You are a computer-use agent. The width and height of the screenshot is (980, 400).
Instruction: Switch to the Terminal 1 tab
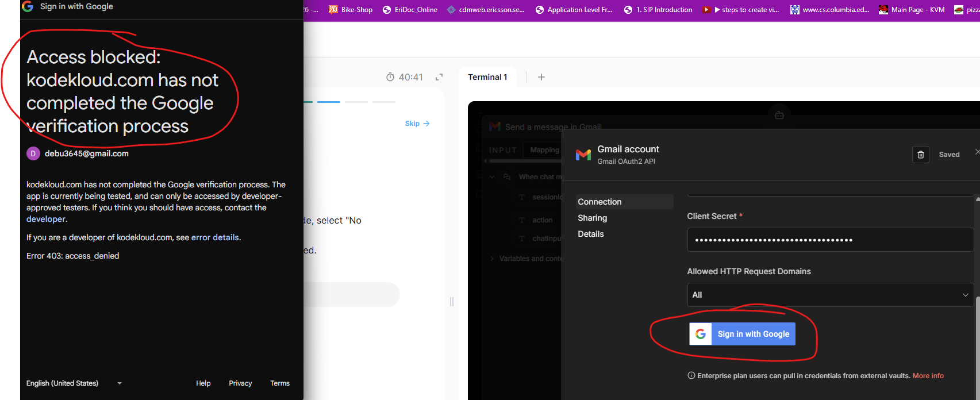tap(487, 77)
